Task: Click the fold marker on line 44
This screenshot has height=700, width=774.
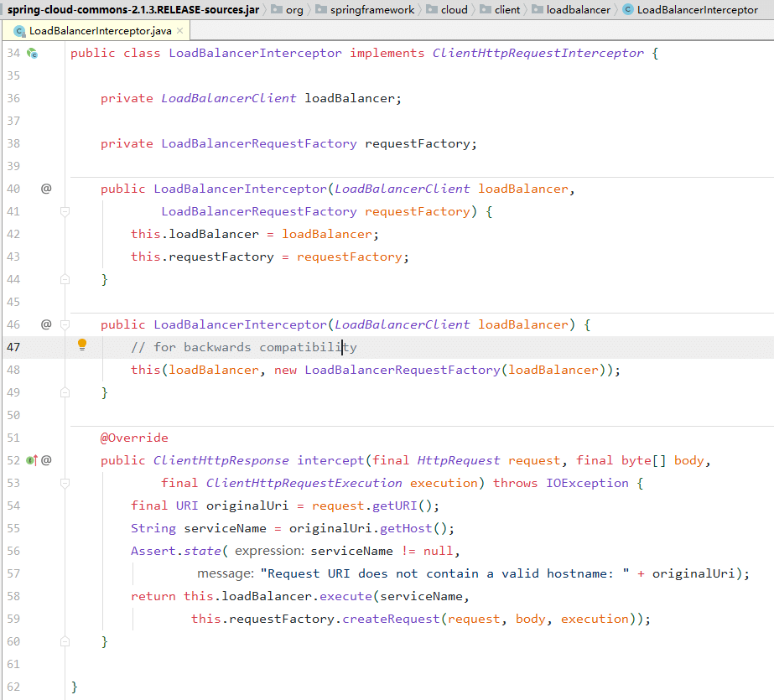Action: pyautogui.click(x=65, y=280)
